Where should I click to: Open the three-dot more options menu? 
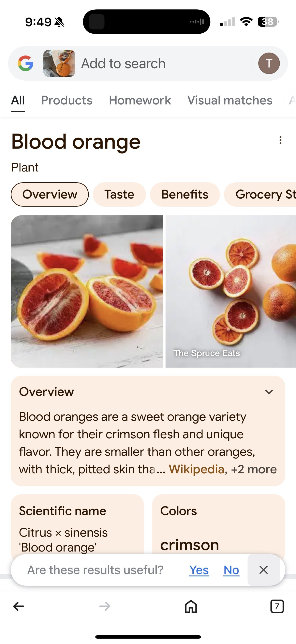[x=281, y=140]
